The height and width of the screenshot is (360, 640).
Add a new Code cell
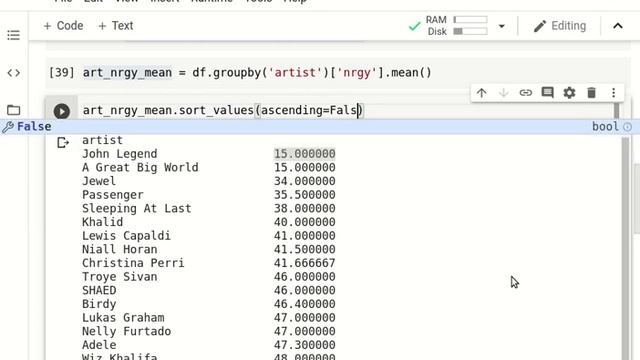click(x=63, y=26)
